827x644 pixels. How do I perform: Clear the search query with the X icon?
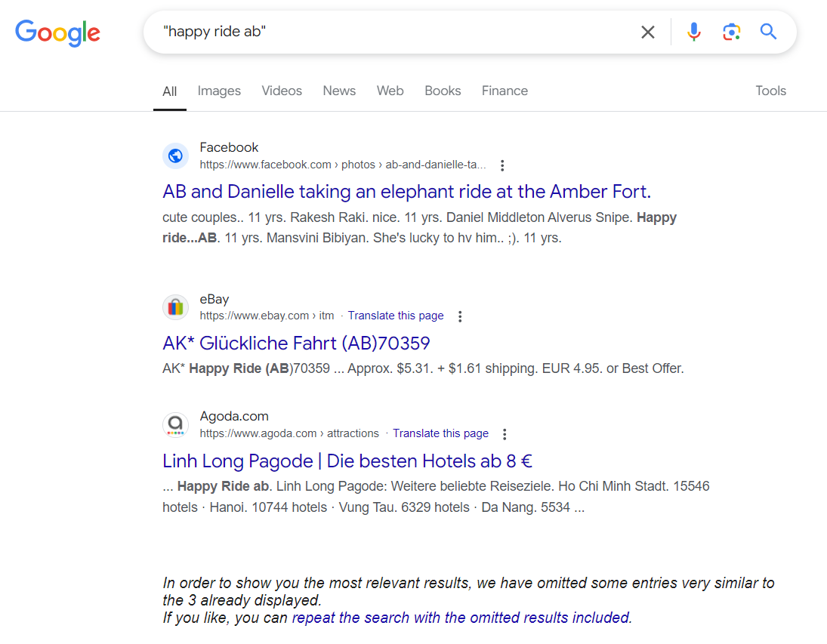click(648, 32)
